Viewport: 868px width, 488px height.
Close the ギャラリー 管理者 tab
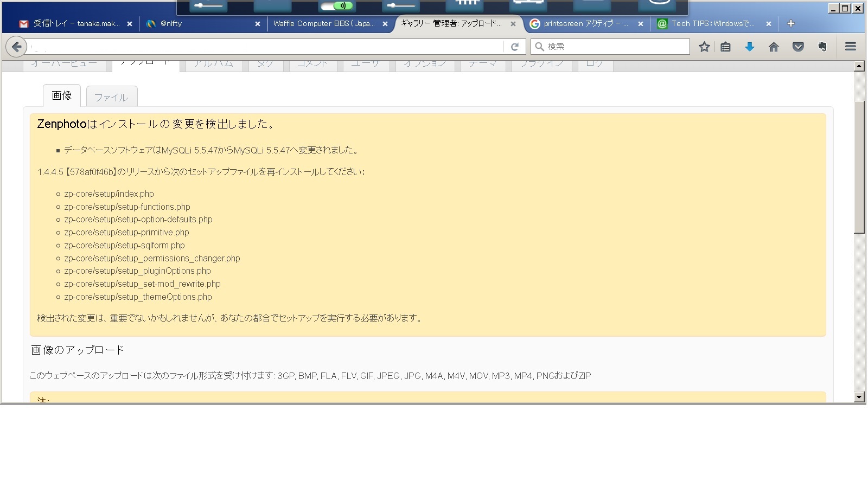tap(513, 24)
